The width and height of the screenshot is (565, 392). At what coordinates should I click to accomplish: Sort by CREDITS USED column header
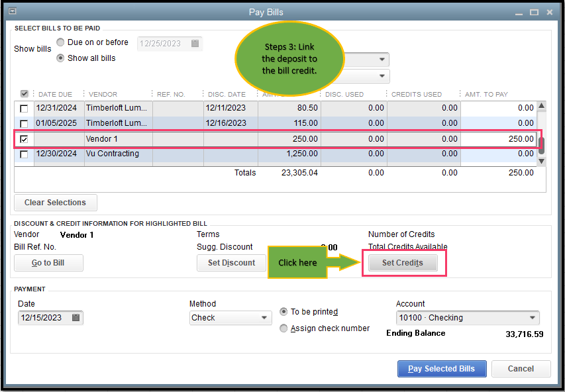(x=417, y=95)
